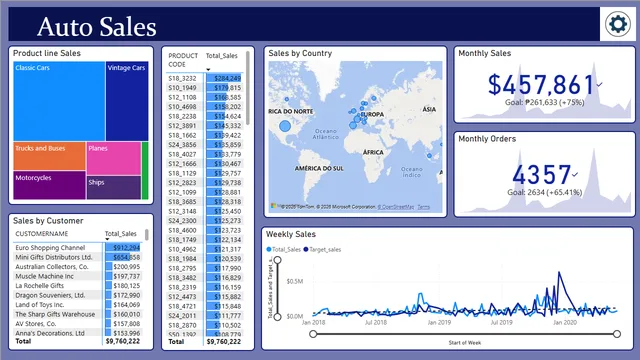Viewport: 640px width, 360px height.
Task: Toggle the Target_sales legend item
Action: pyautogui.click(x=322, y=249)
